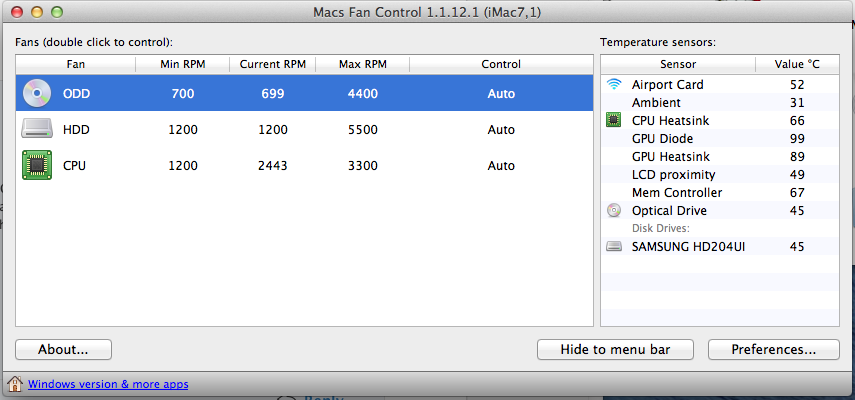Select the Ambient sensor row
The height and width of the screenshot is (400, 855).
(x=720, y=102)
